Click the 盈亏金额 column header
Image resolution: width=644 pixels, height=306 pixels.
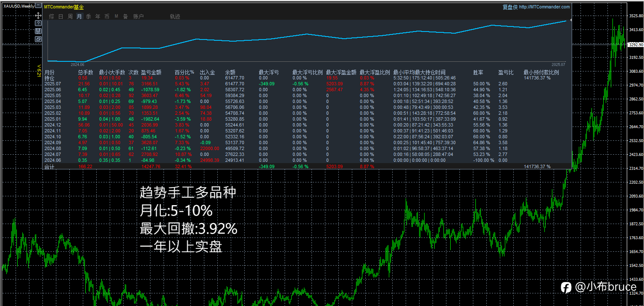[x=151, y=72]
